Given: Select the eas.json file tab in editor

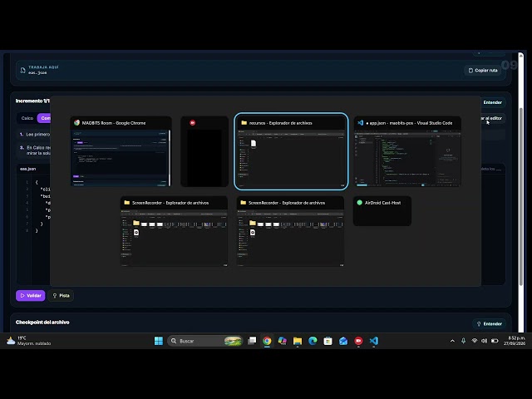Looking at the screenshot, I should pos(27,169).
